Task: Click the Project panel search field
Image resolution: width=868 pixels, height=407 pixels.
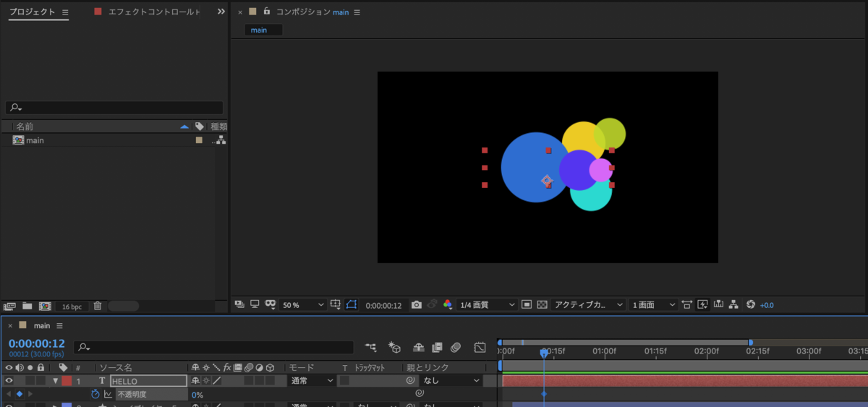Action: pos(116,108)
